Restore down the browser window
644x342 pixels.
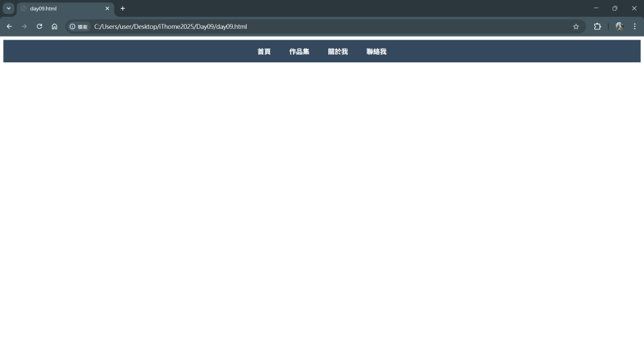pyautogui.click(x=615, y=8)
